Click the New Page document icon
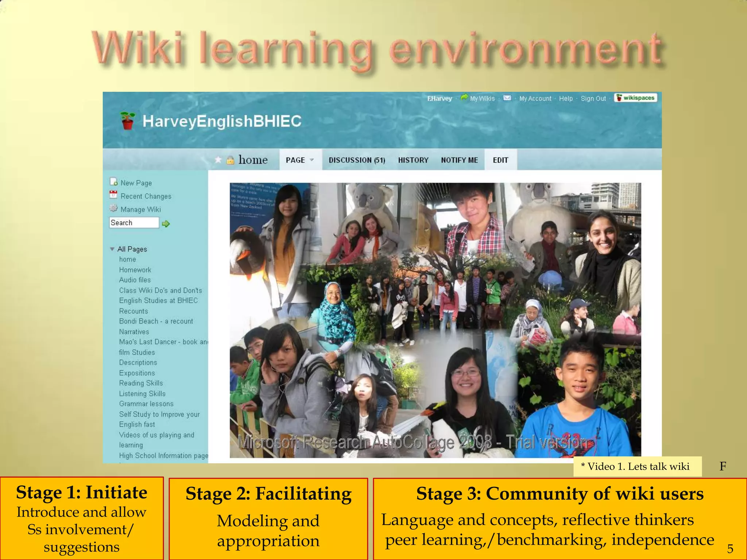 114,182
